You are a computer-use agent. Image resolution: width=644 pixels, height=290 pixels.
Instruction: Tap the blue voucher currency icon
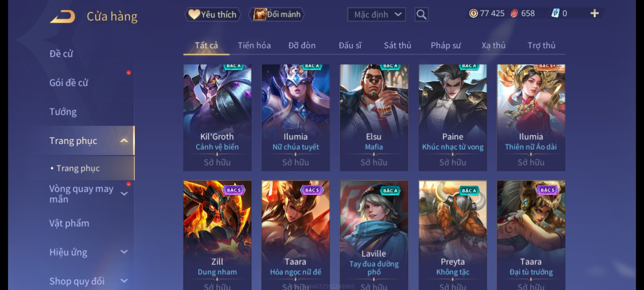click(555, 13)
